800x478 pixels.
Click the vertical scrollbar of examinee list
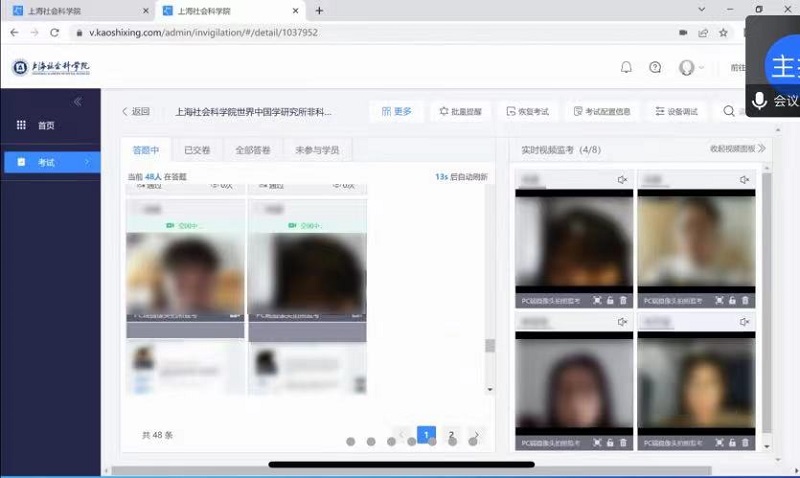489,345
